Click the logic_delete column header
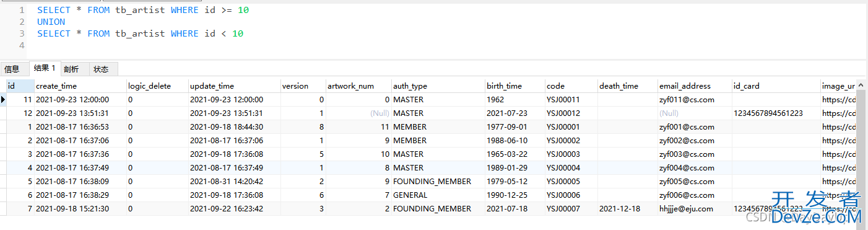 coord(157,86)
